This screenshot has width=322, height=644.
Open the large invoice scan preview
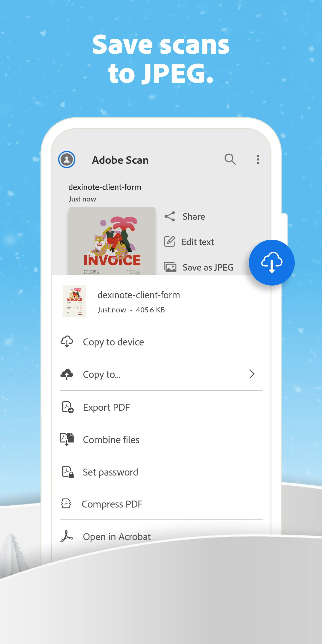(112, 241)
